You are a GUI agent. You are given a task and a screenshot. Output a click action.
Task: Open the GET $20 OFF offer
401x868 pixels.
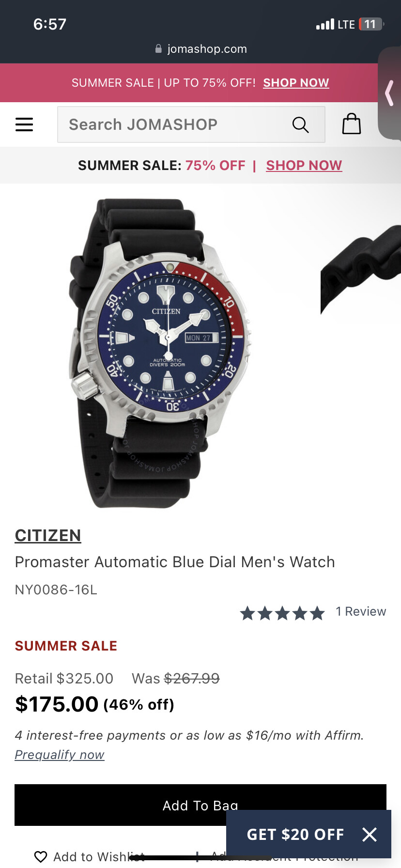click(295, 834)
